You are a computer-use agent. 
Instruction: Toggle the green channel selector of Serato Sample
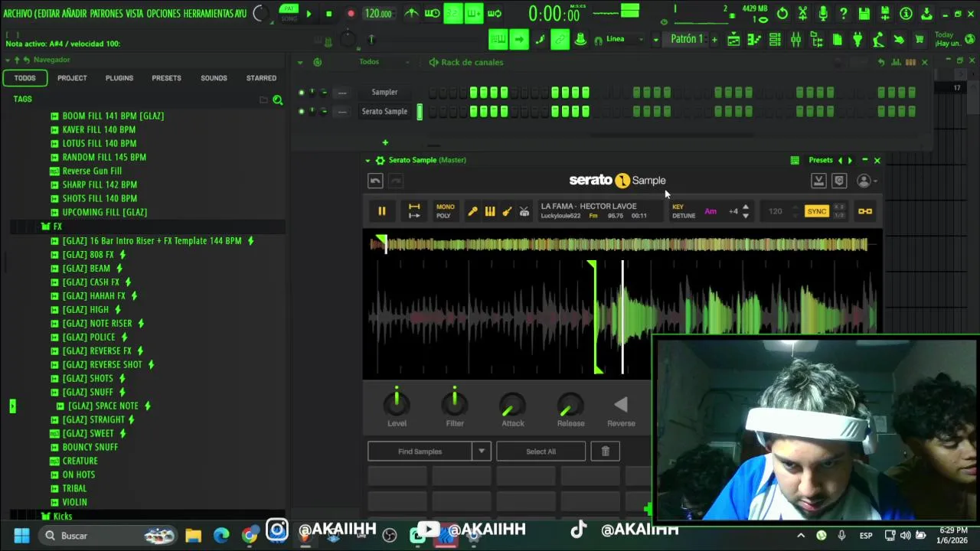click(x=420, y=112)
